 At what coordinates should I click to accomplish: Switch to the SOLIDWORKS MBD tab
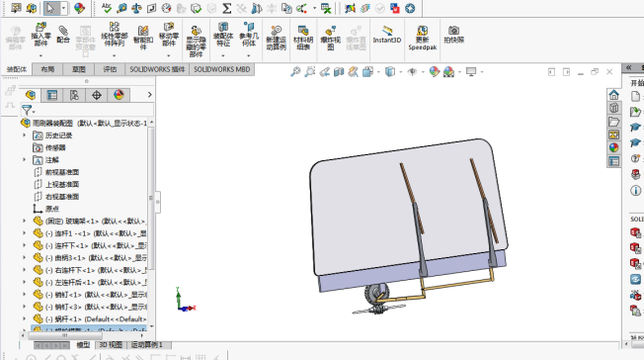222,69
